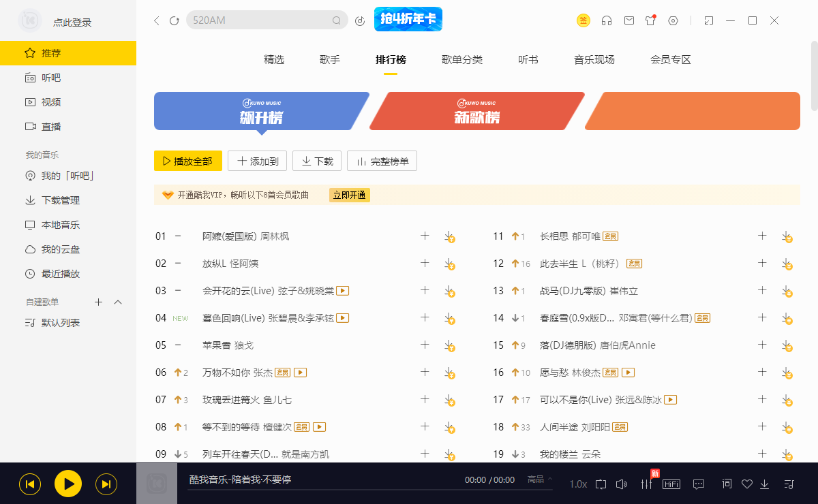Viewport: 818px width, 504px height.
Task: Switch to the 听书 tab
Action: (x=528, y=60)
